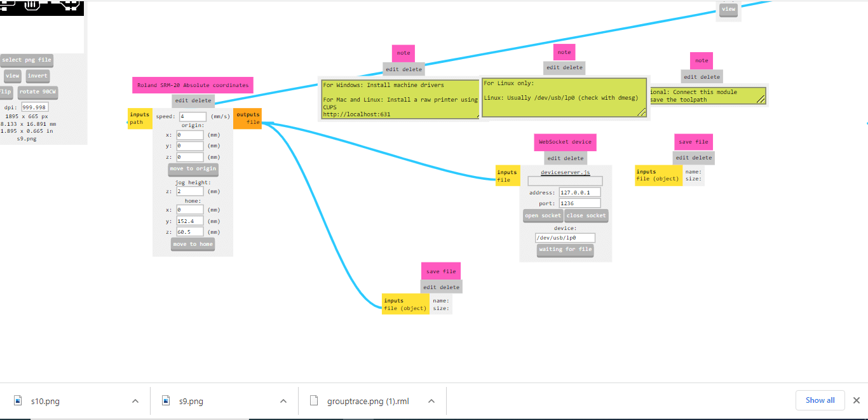The image size is (868, 420).
Task: Click the home x input field
Action: click(189, 210)
